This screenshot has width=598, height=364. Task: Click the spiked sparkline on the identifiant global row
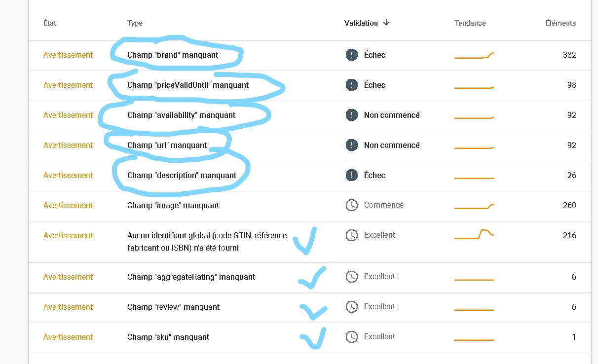point(474,235)
